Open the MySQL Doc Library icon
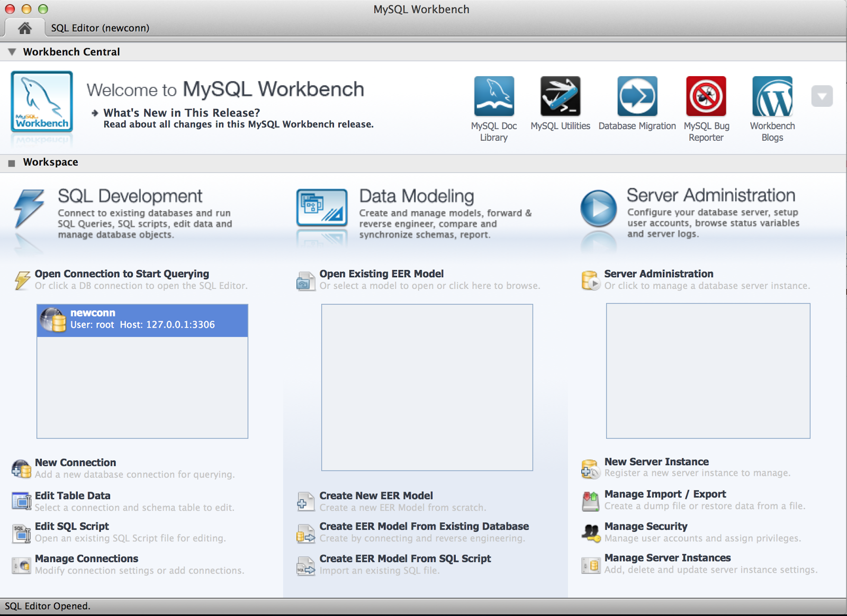The width and height of the screenshot is (847, 616). (494, 96)
